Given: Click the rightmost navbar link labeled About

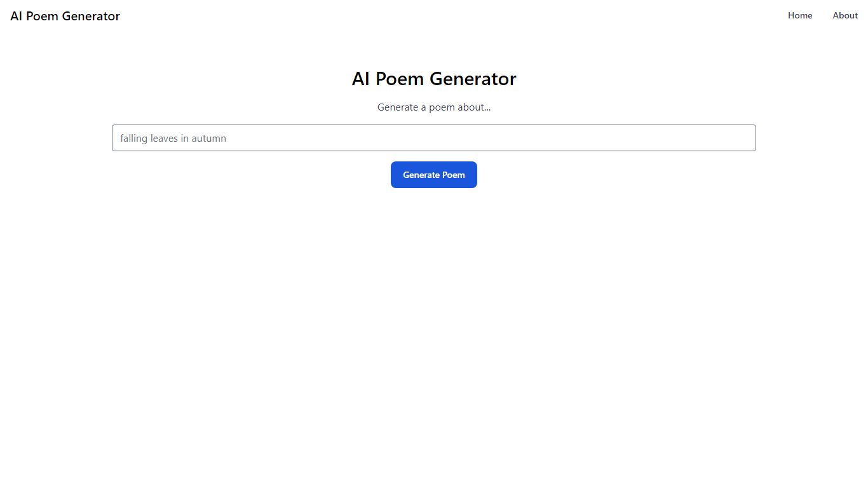Looking at the screenshot, I should [845, 15].
